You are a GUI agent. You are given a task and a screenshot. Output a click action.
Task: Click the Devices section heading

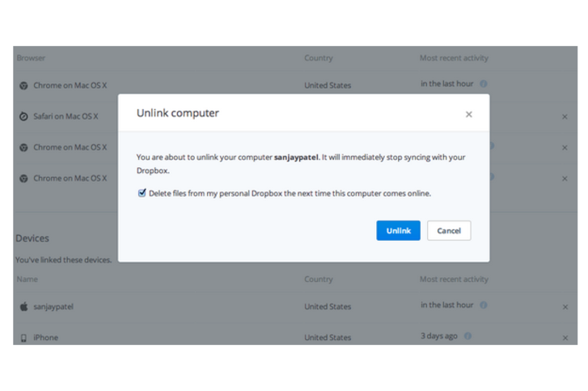point(32,238)
